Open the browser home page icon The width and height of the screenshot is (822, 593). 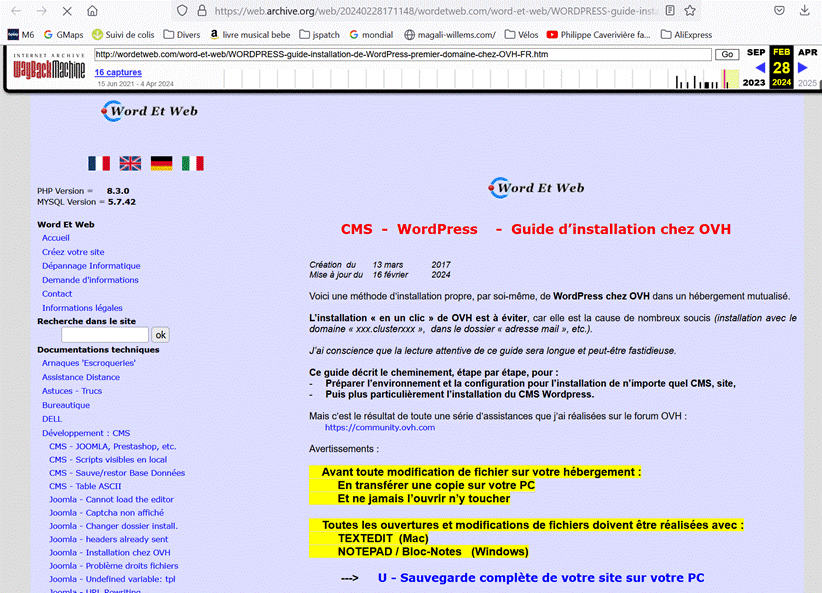click(92, 10)
